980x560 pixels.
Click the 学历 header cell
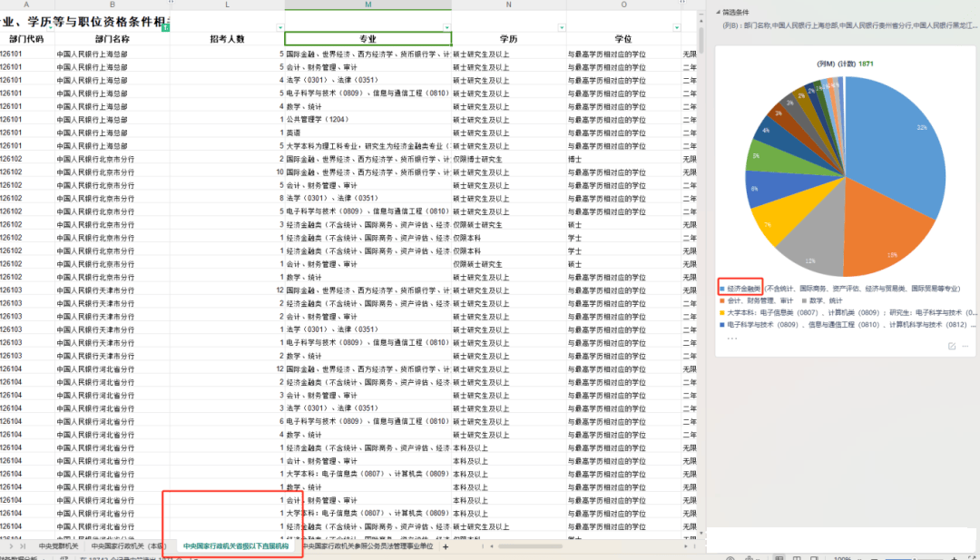509,39
